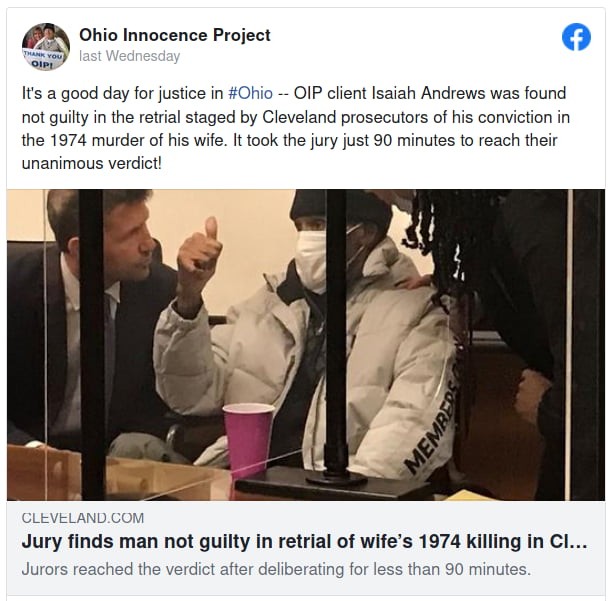Image resolution: width=611 pixels, height=601 pixels.
Task: Click the 'Jurors reached the verdict' description
Action: (276, 569)
